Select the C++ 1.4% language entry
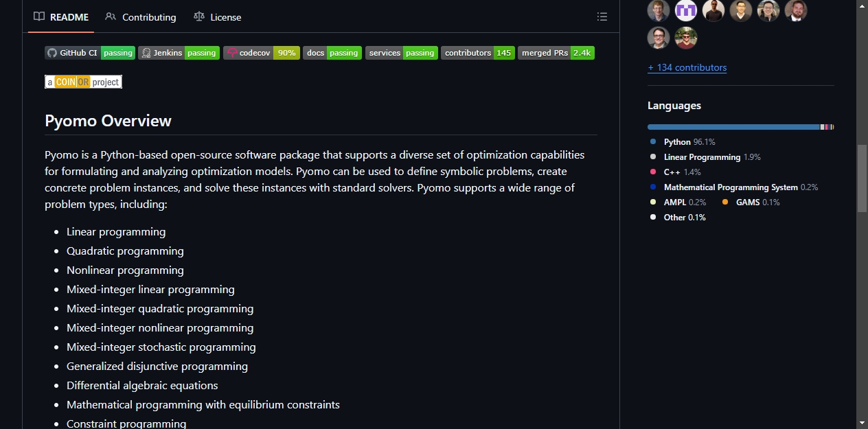Image resolution: width=868 pixels, height=429 pixels. 676,172
